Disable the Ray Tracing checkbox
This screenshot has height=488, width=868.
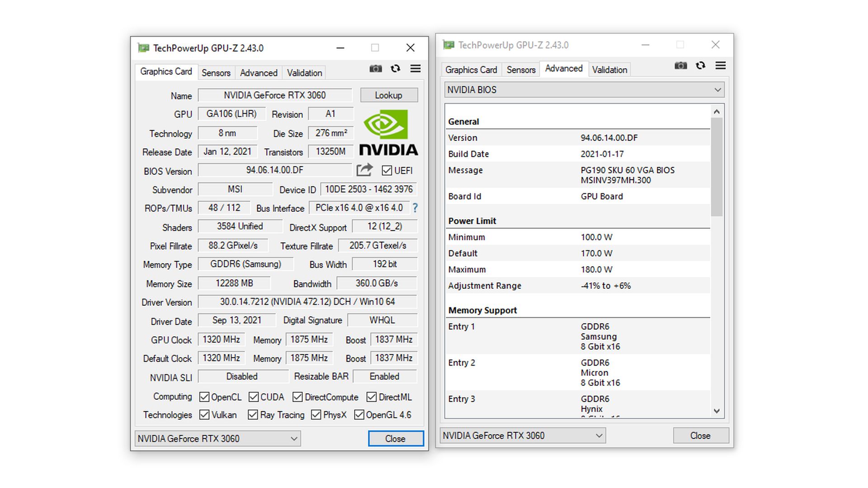(x=253, y=414)
